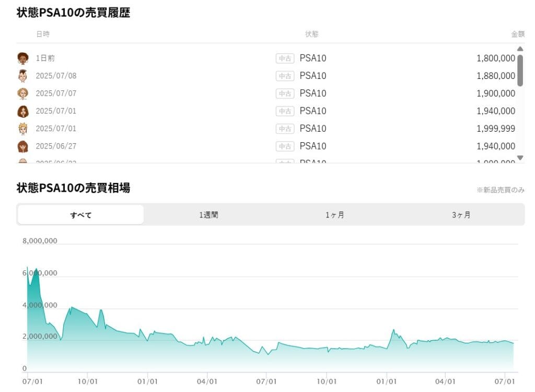Screen dimensions: 535x392
Task: Click the price 1,800,000
Action: (496, 59)
